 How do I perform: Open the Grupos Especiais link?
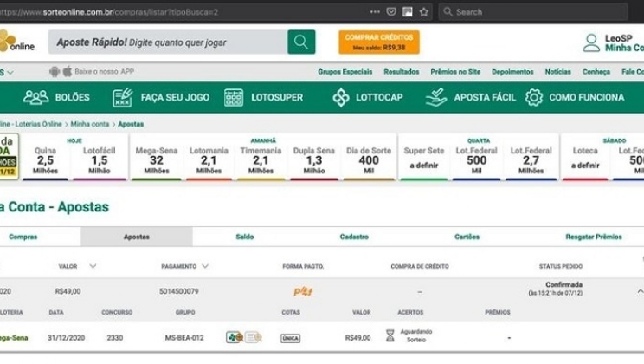[345, 72]
